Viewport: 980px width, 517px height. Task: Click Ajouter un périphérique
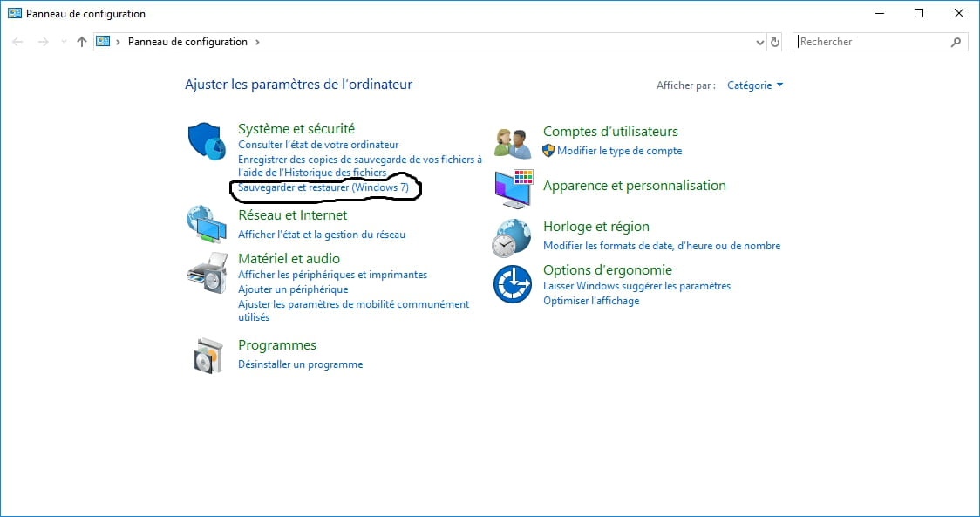[293, 289]
